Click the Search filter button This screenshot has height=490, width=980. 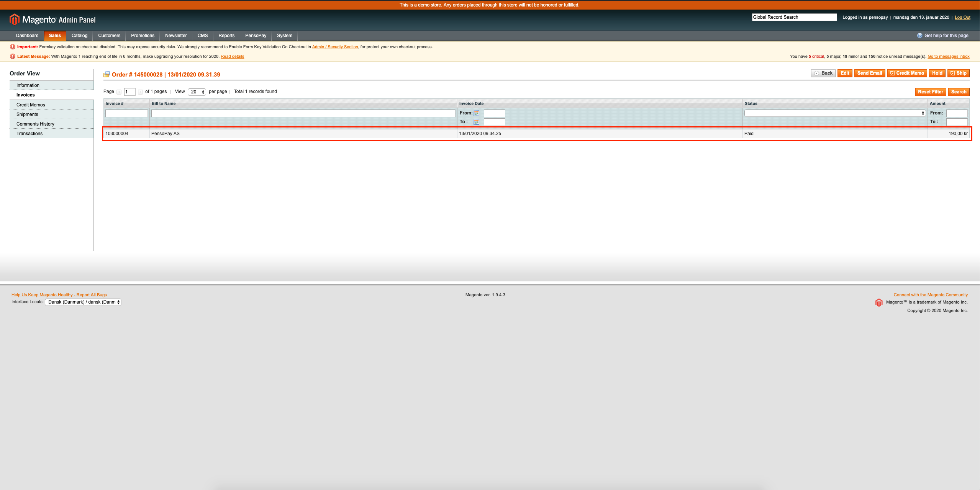tap(959, 92)
